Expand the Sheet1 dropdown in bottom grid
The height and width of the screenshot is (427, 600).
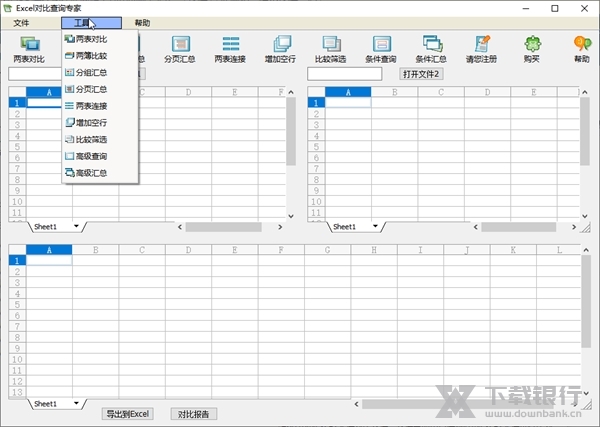pos(76,404)
